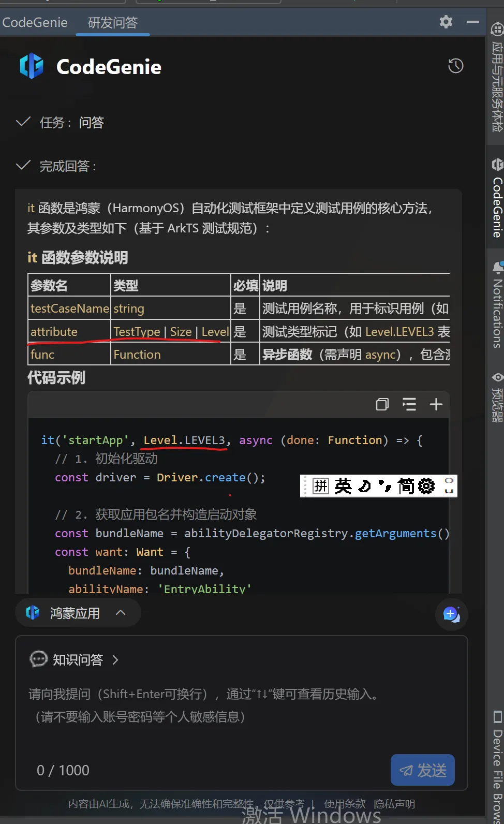This screenshot has width=504, height=824.
Task: Switch to CodeGenie tab
Action: click(35, 22)
